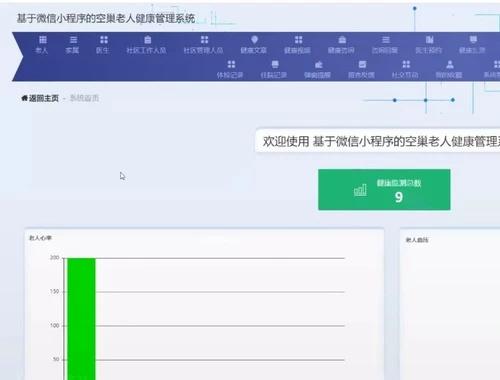Click the green bar in 老人心率 chart
The height and width of the screenshot is (380, 500).
click(x=81, y=319)
